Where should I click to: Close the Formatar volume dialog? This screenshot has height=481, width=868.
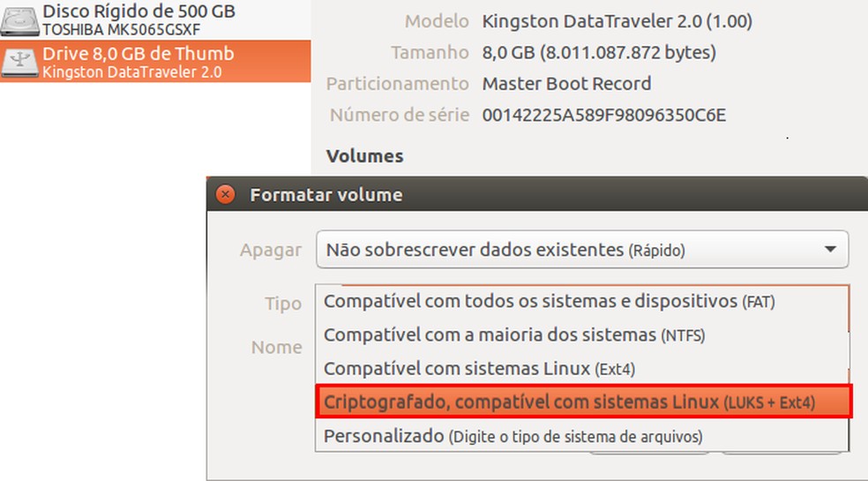(x=226, y=194)
